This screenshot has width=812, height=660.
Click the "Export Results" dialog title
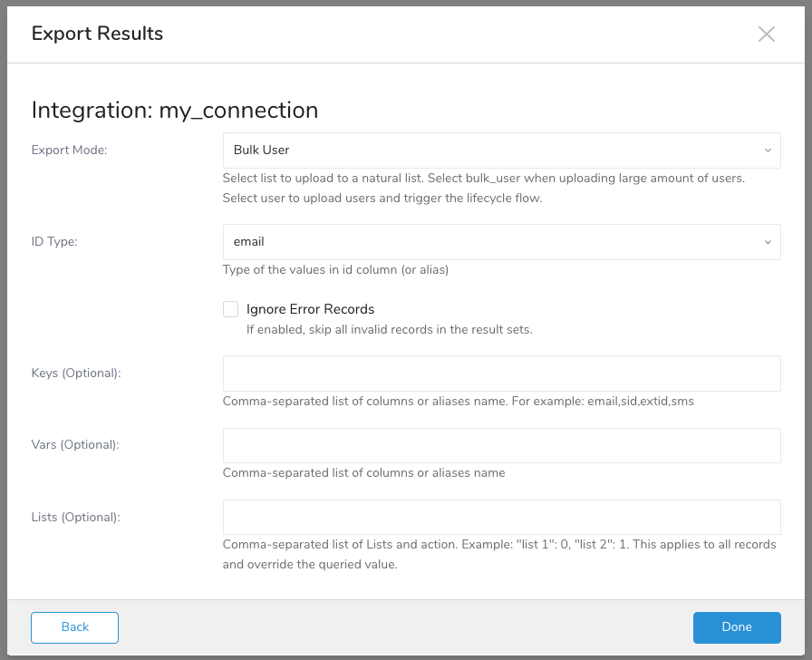pyautogui.click(x=97, y=34)
